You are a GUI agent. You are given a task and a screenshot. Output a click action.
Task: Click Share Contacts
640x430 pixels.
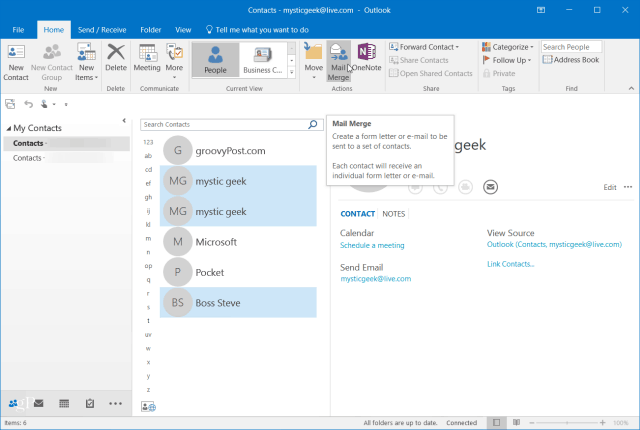(x=419, y=60)
